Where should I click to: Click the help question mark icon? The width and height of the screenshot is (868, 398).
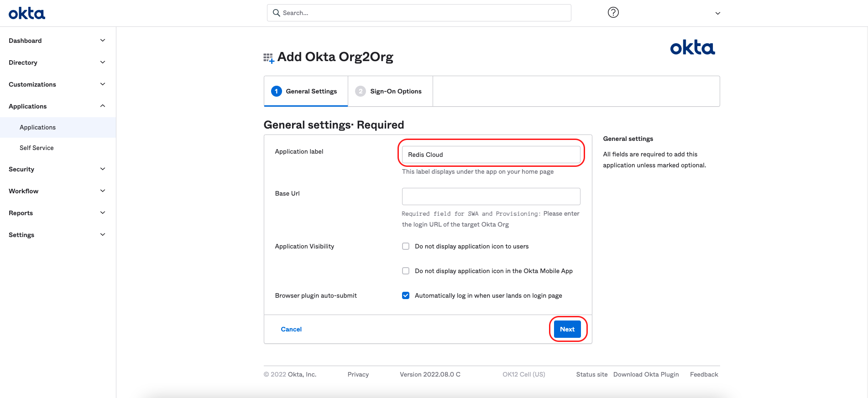point(613,13)
